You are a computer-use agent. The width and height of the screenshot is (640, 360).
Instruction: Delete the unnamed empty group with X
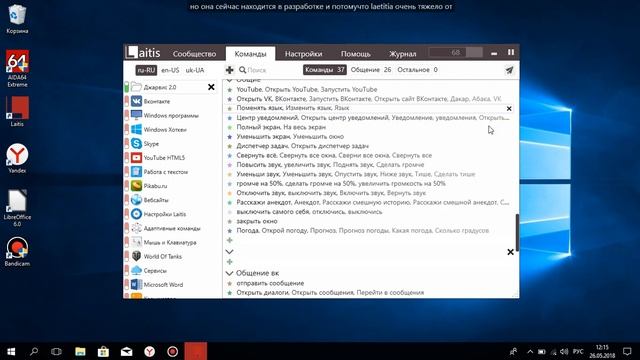coord(510,252)
